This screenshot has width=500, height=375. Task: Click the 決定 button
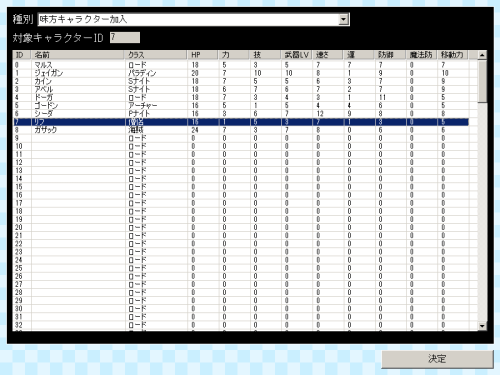(x=437, y=359)
